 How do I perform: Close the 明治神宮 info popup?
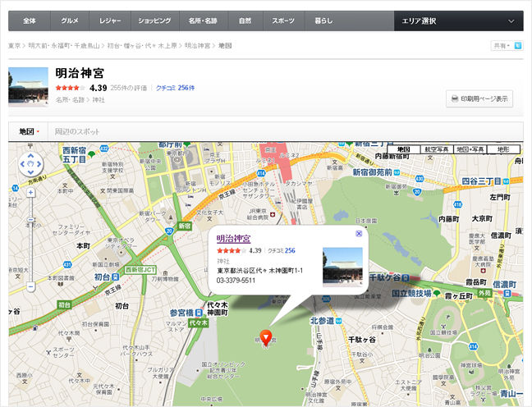[359, 233]
